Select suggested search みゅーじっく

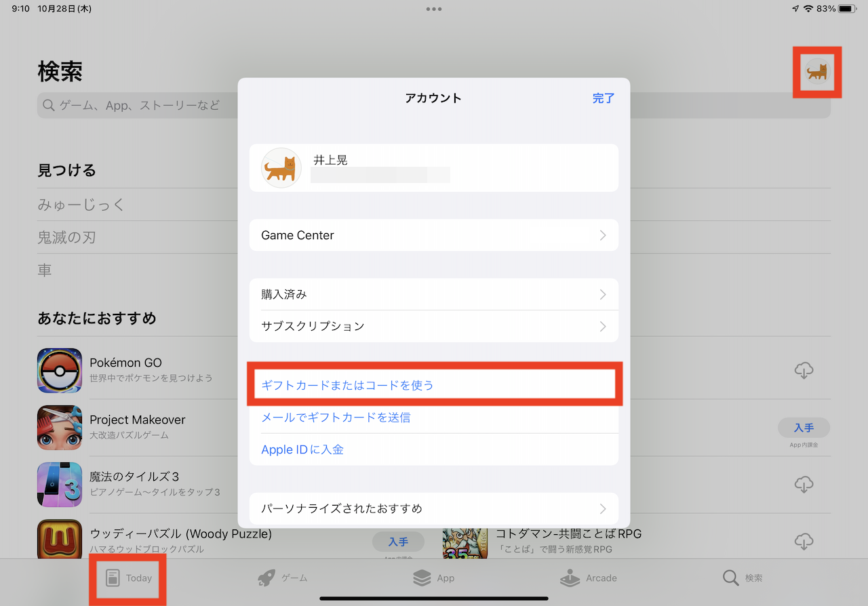(x=81, y=205)
